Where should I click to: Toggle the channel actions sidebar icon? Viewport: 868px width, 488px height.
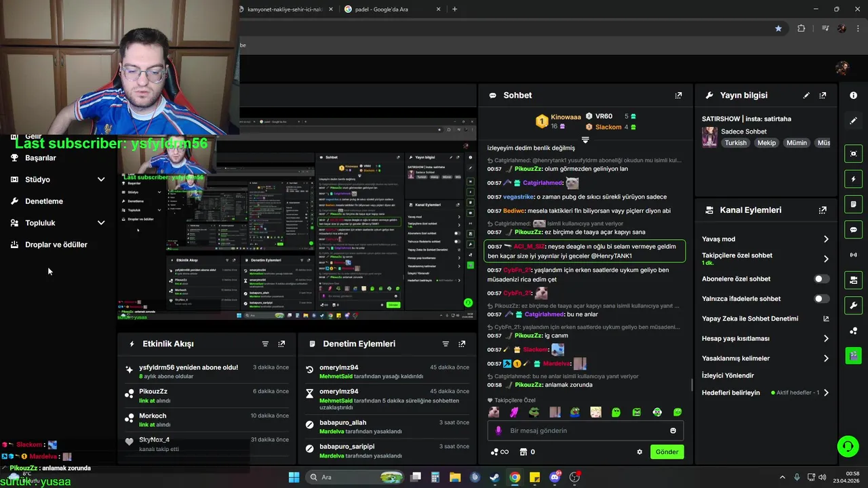click(x=854, y=280)
